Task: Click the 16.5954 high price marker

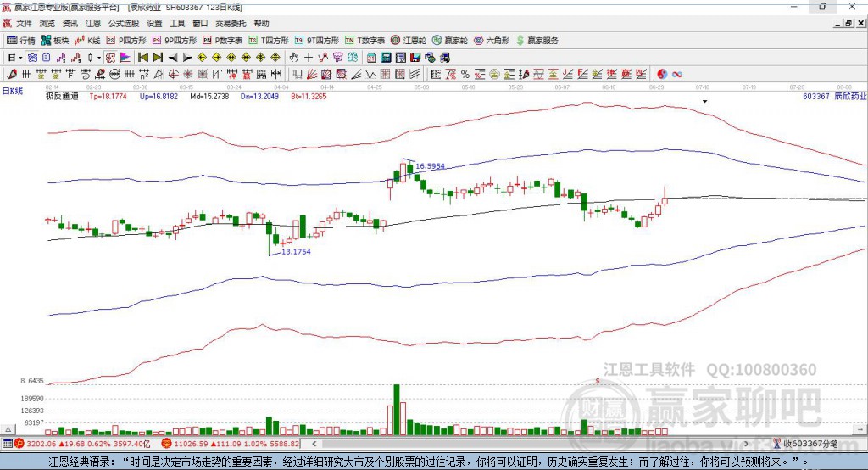Action: point(430,165)
